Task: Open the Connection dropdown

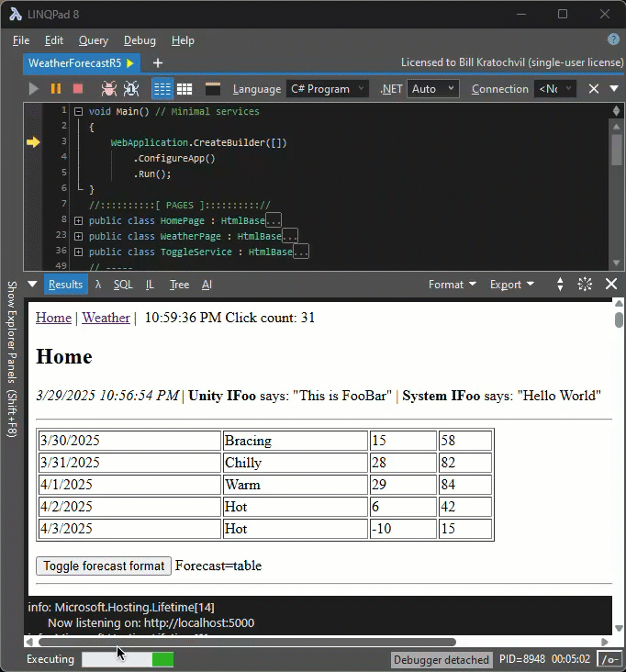Action: (x=555, y=89)
